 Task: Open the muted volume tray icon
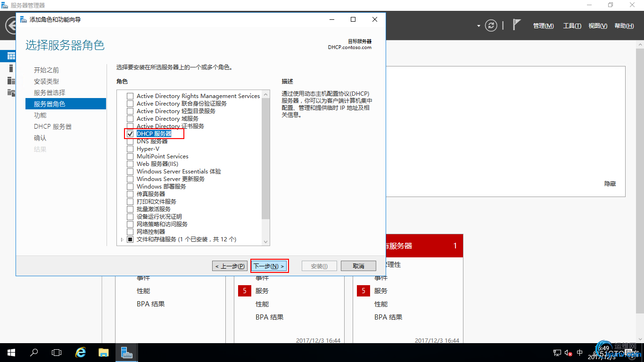tap(568, 353)
